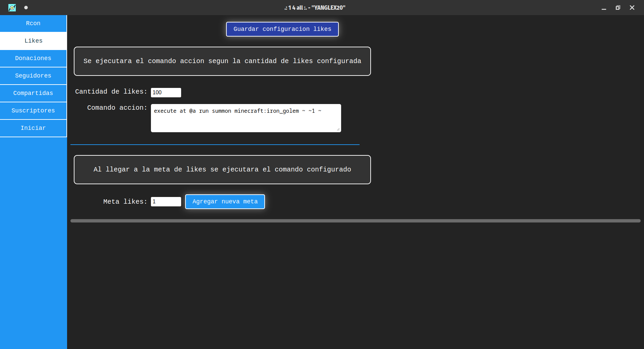Maximize or restore the window
Viewport: 644px width, 349px height.
coord(618,7)
